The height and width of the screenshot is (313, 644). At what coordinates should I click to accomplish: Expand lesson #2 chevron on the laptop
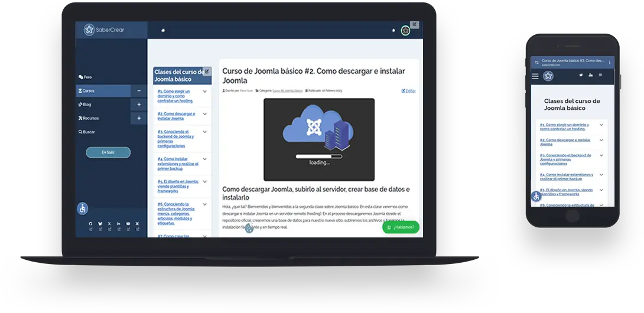[x=204, y=114]
